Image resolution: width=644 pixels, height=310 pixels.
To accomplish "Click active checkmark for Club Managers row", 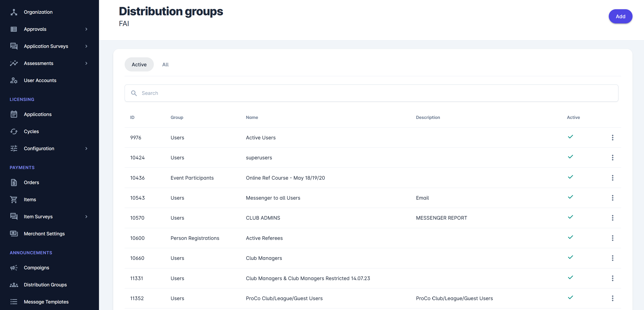I will [x=570, y=257].
